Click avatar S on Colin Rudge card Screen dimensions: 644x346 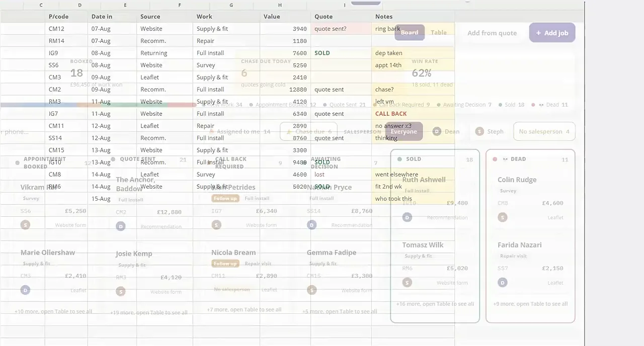(x=502, y=217)
